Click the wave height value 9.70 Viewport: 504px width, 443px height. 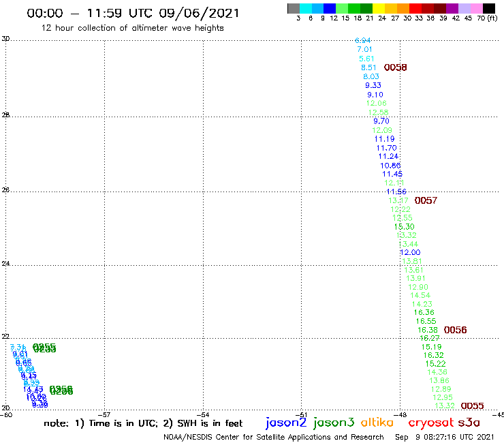pyautogui.click(x=381, y=121)
